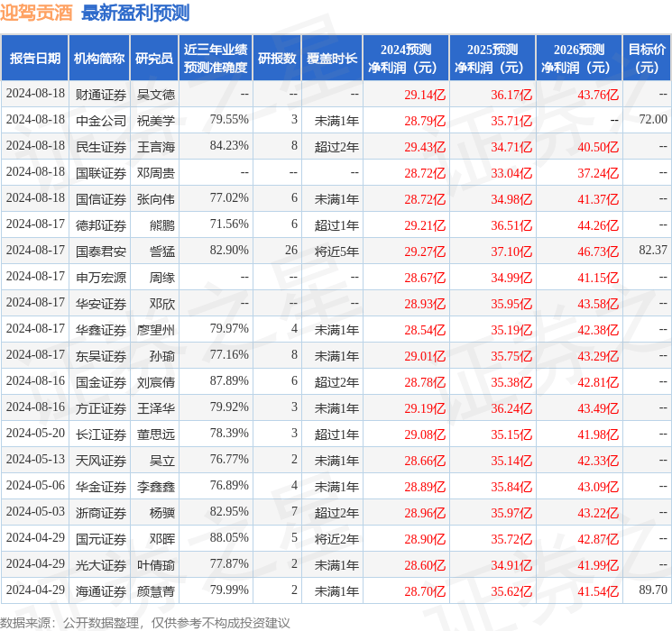Click the 近三年业绩预测准确度 column header
The height and width of the screenshot is (631, 672).
[215, 59]
